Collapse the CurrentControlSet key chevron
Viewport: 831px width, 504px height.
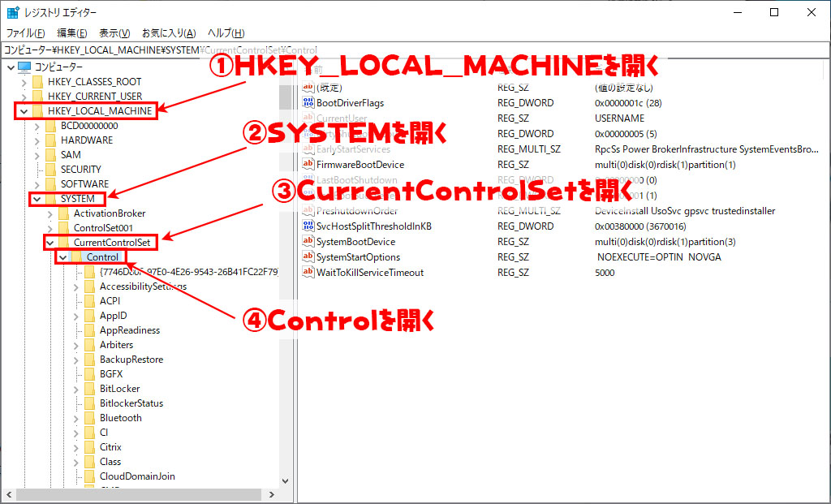coord(50,243)
